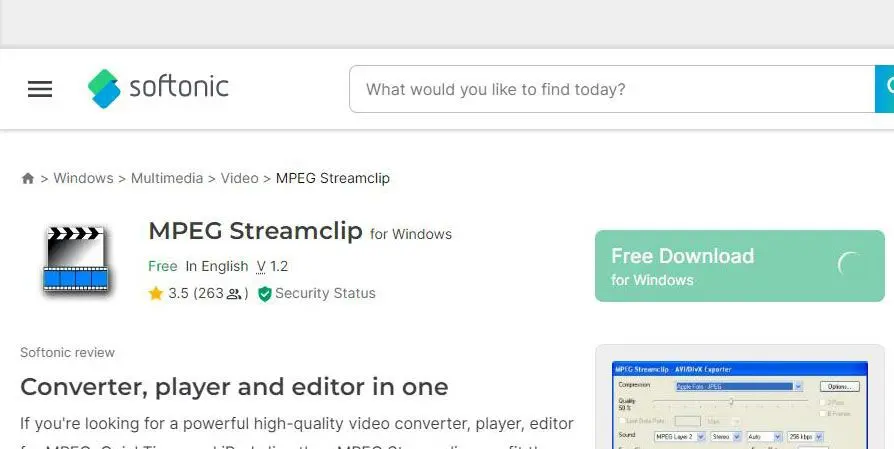The height and width of the screenshot is (449, 894).
Task: Click the MPEG Streamclip title
Action: coord(255,231)
